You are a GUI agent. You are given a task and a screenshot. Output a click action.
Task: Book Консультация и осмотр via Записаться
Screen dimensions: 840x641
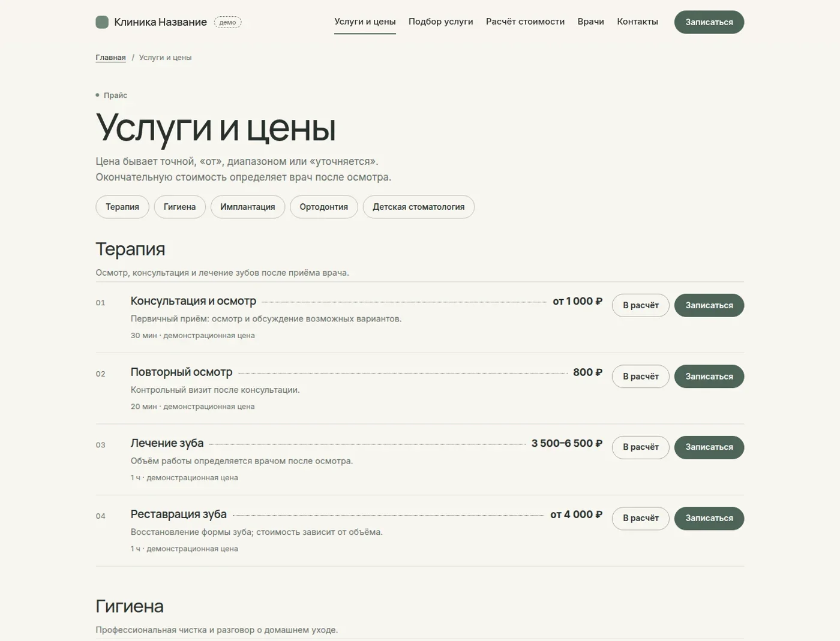[x=709, y=305]
